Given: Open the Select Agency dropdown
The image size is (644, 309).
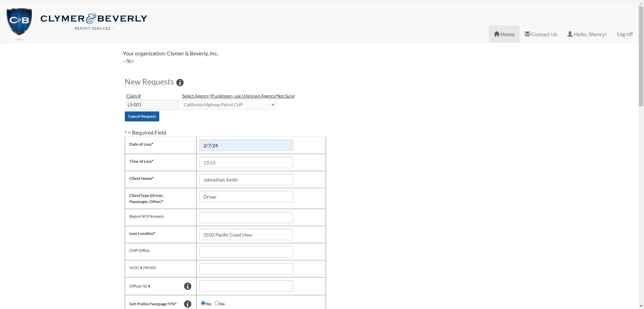Looking at the screenshot, I should tap(229, 105).
